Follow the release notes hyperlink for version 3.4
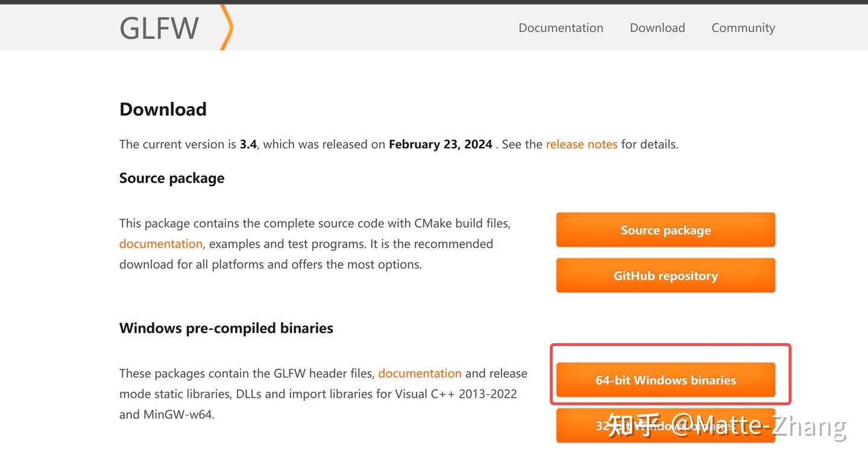Screen dimensions: 868x466 pyautogui.click(x=581, y=144)
